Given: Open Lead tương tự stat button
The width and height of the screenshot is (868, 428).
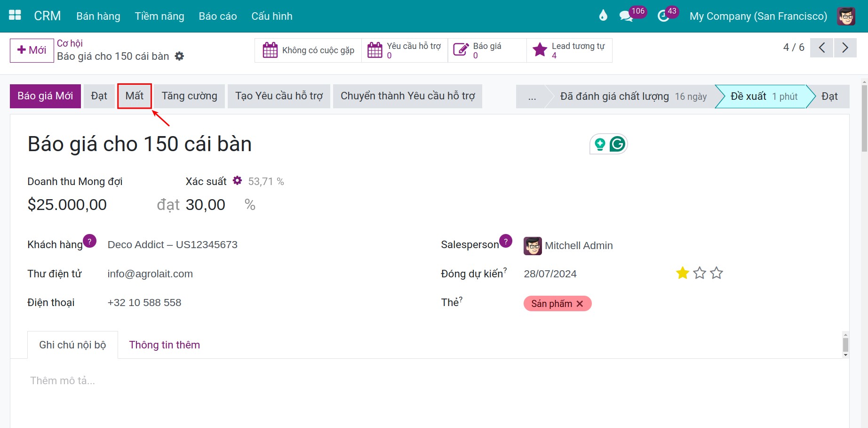Looking at the screenshot, I should pos(569,50).
